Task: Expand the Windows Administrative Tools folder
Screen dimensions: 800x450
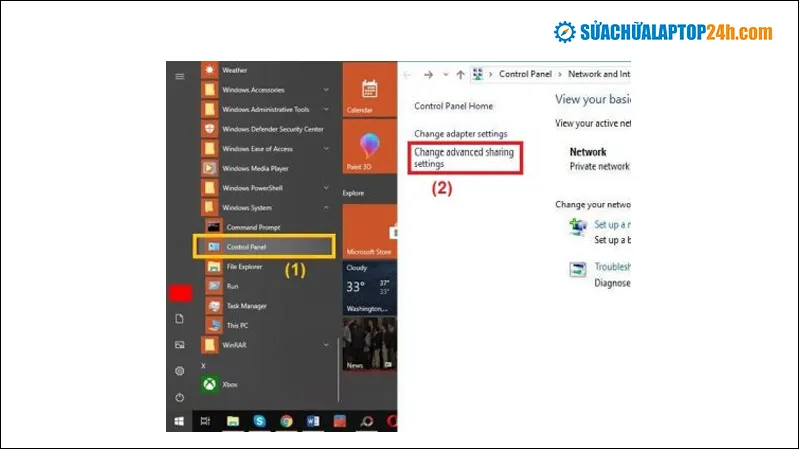Action: (x=326, y=109)
